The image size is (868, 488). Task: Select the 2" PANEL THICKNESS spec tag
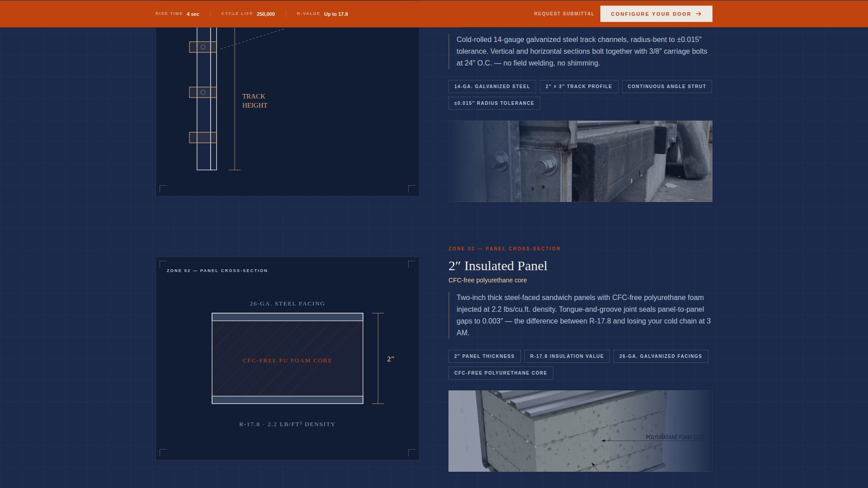click(485, 356)
